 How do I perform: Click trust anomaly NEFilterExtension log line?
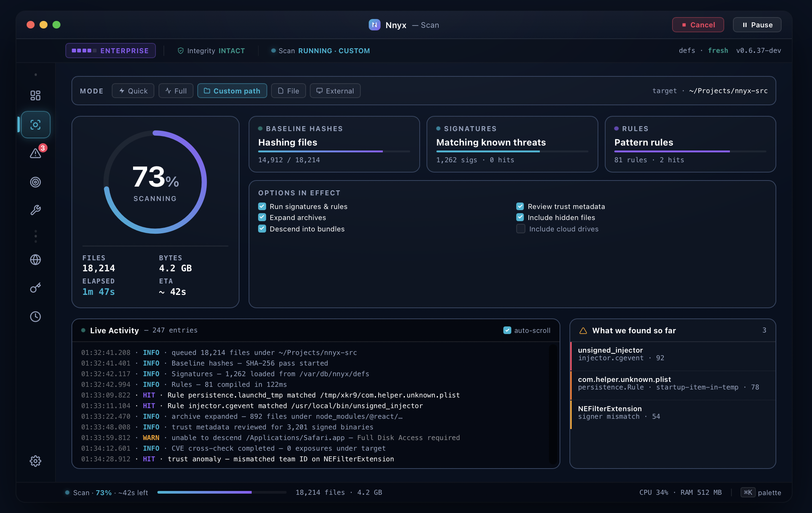(x=238, y=459)
